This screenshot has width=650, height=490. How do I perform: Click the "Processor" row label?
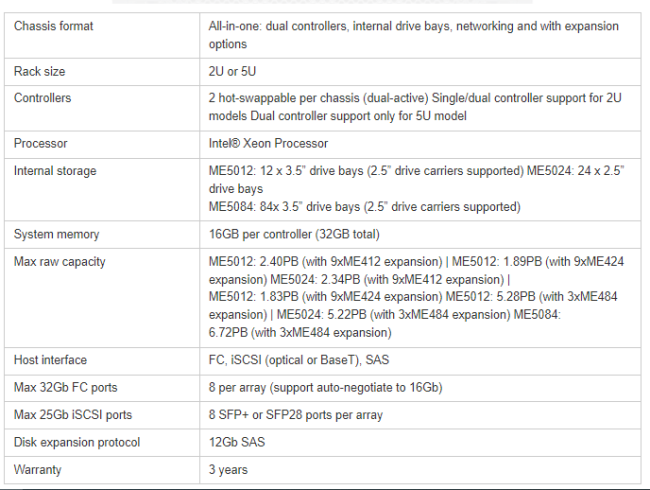41,144
